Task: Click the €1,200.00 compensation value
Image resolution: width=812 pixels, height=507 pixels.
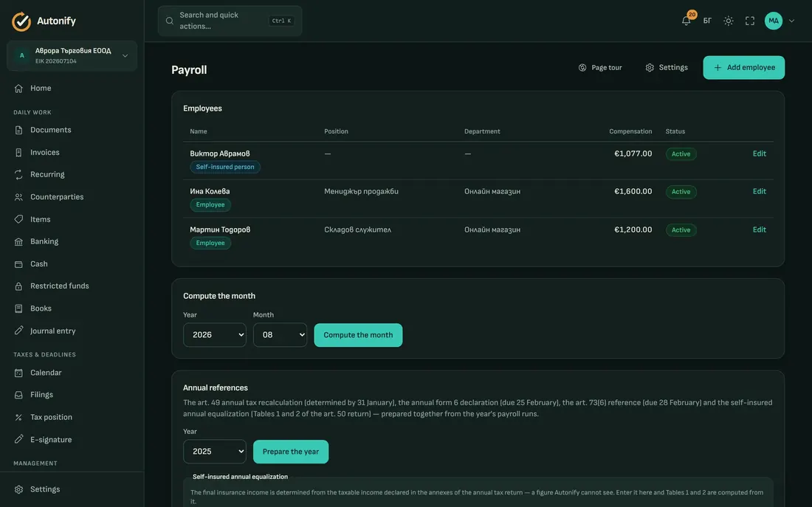Action: (633, 230)
